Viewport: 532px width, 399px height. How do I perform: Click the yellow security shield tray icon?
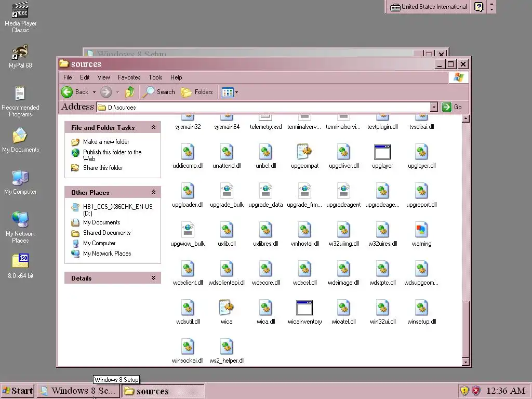[464, 391]
